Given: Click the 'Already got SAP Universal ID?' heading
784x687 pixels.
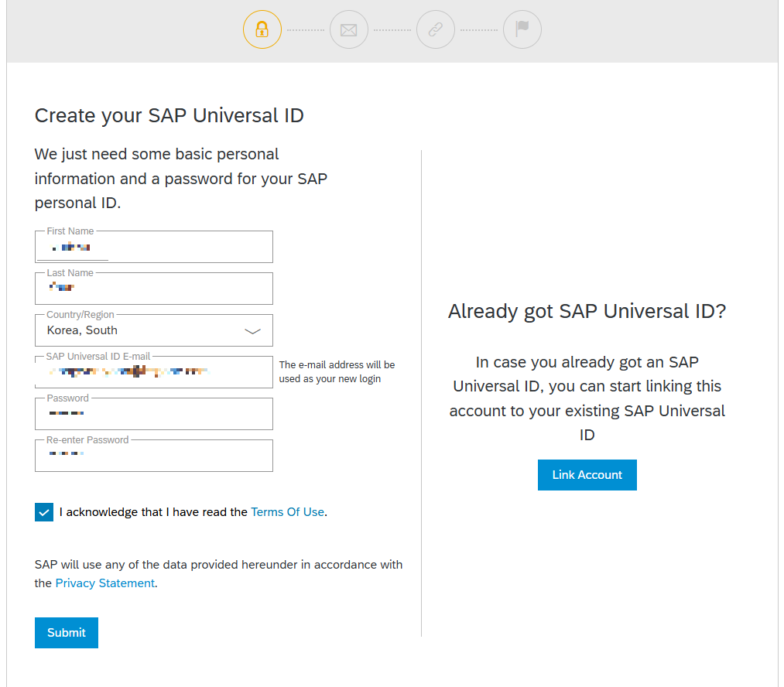Looking at the screenshot, I should tap(587, 311).
